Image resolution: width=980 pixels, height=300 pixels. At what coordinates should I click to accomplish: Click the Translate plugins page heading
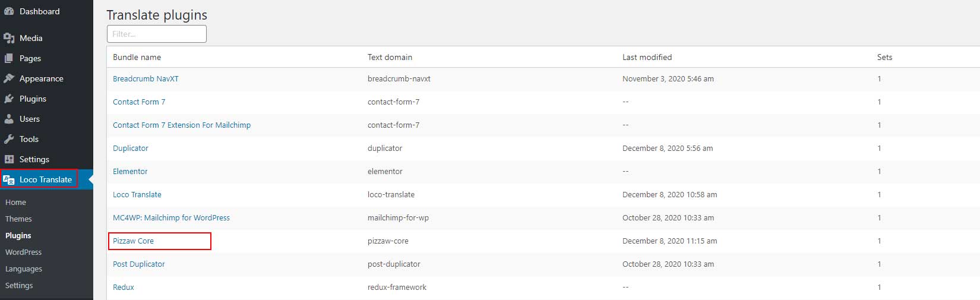pos(157,15)
